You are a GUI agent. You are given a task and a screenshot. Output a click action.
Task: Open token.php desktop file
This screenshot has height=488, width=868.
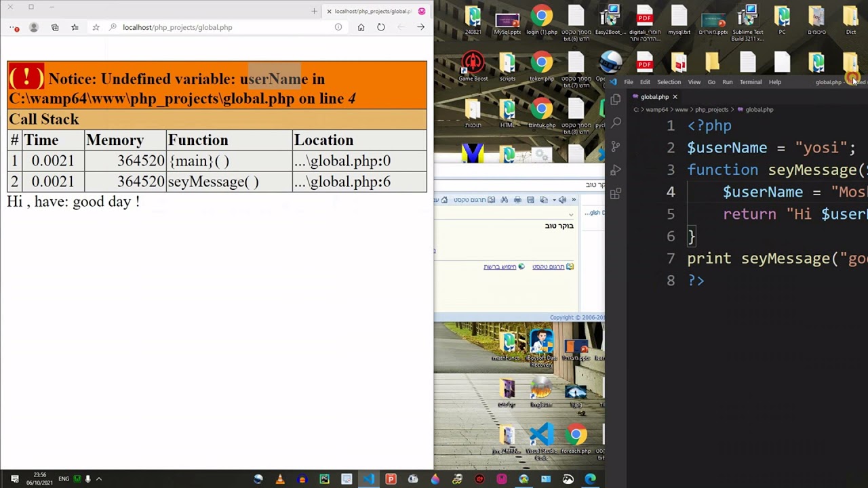[x=541, y=66]
